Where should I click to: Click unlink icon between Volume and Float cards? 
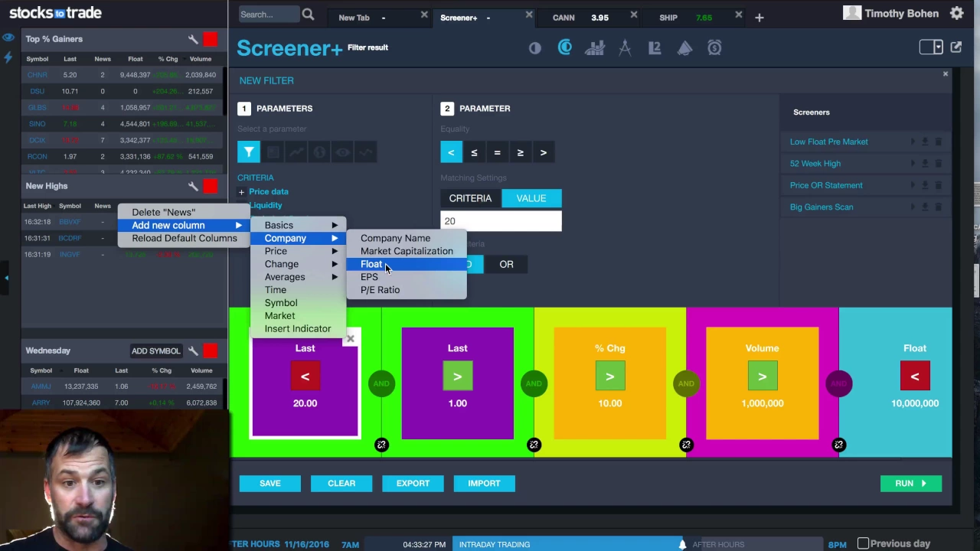tap(838, 445)
